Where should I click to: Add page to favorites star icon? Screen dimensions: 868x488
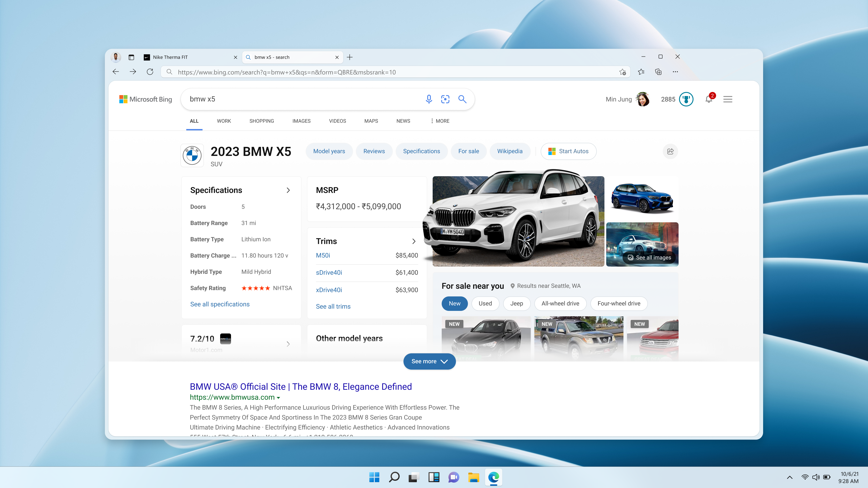coord(622,72)
